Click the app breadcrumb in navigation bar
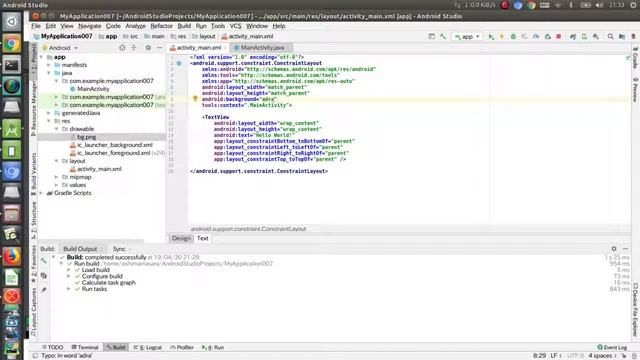This screenshot has height=360, width=640. (x=108, y=36)
